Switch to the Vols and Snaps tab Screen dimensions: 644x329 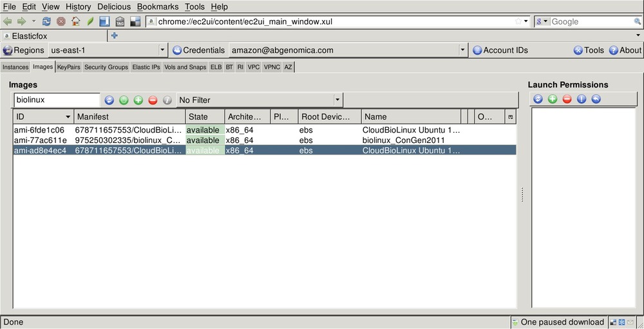click(x=185, y=67)
